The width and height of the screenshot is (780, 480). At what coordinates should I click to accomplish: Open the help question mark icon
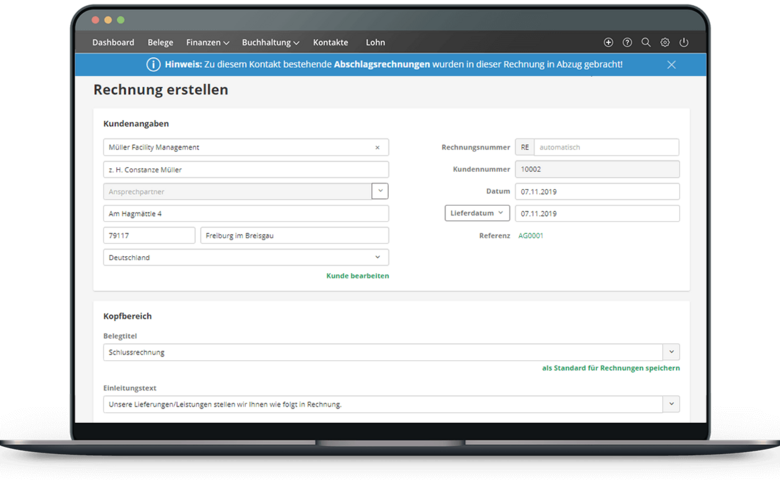pos(627,43)
